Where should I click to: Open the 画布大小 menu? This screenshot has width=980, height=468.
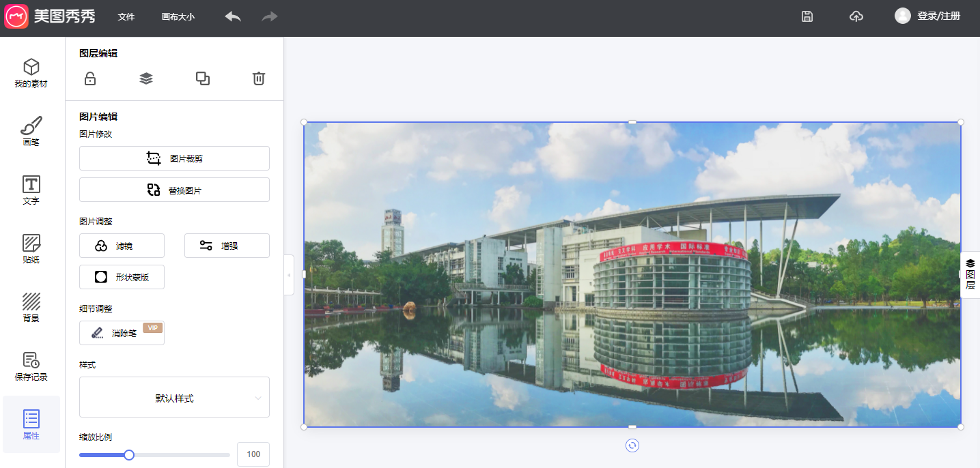[x=178, y=17]
